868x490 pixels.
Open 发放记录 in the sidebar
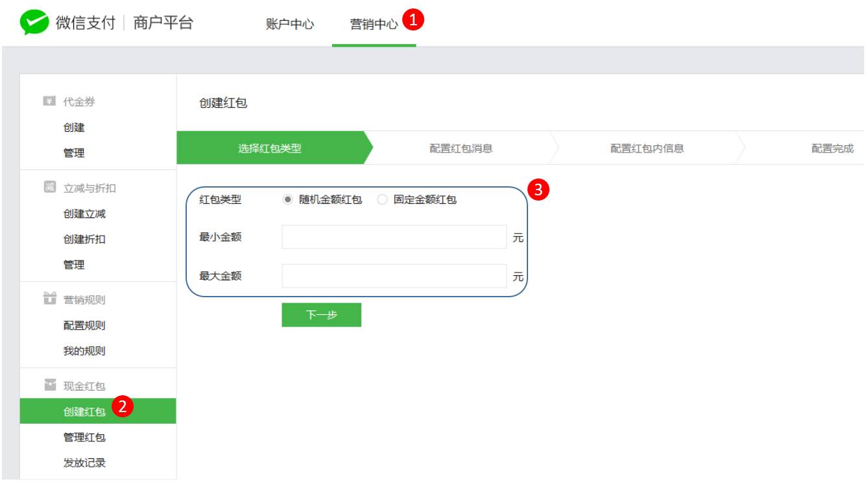[84, 463]
